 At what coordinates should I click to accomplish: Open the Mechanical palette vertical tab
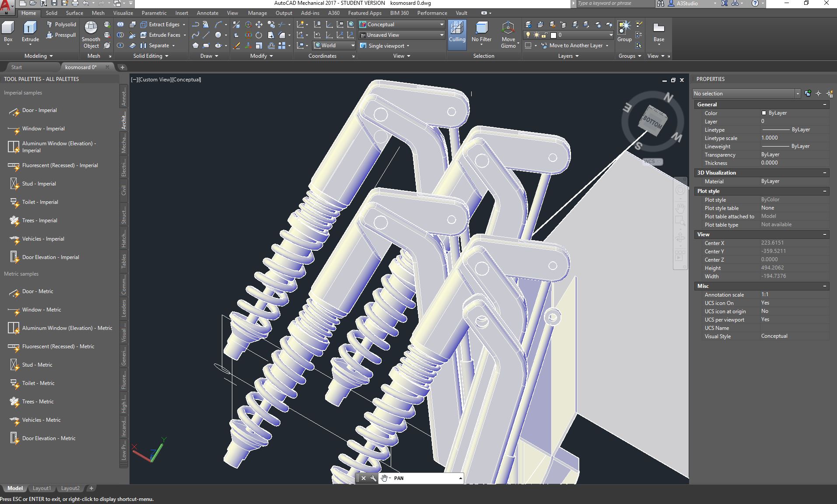pyautogui.click(x=124, y=143)
